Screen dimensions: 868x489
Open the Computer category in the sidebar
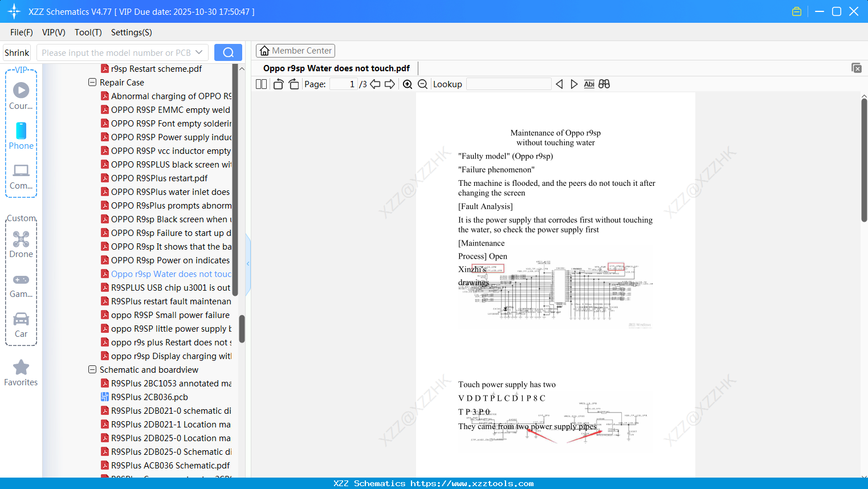[x=21, y=176]
